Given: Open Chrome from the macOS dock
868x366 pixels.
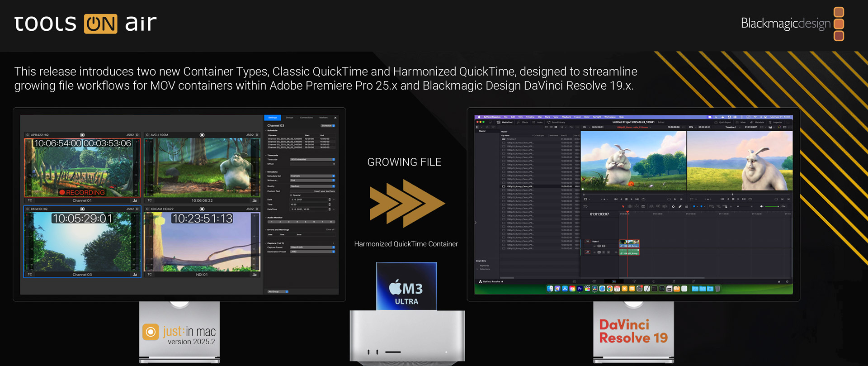Looking at the screenshot, I should (x=609, y=289).
